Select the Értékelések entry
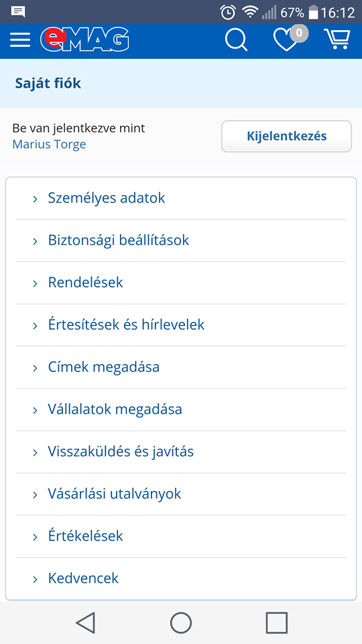Viewport: 362px width, 644px height. point(181,537)
